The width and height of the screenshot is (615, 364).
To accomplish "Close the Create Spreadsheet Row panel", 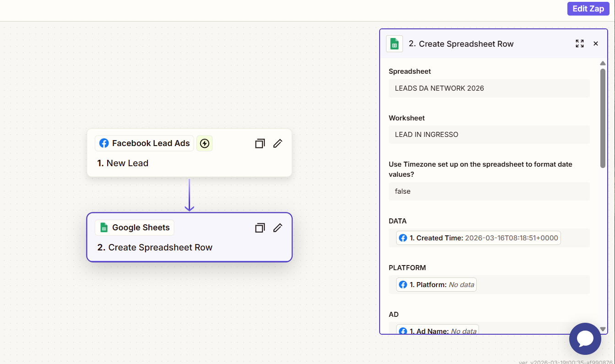I will [x=596, y=43].
